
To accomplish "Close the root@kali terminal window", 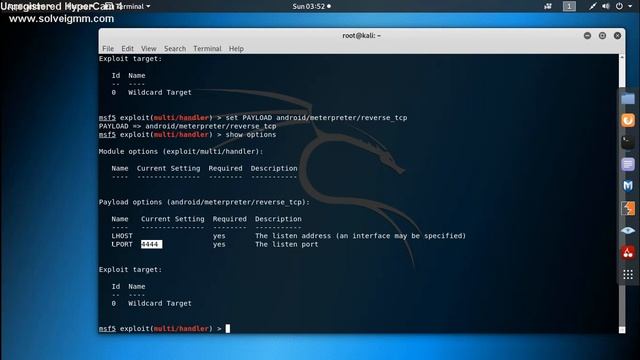I will 618,36.
